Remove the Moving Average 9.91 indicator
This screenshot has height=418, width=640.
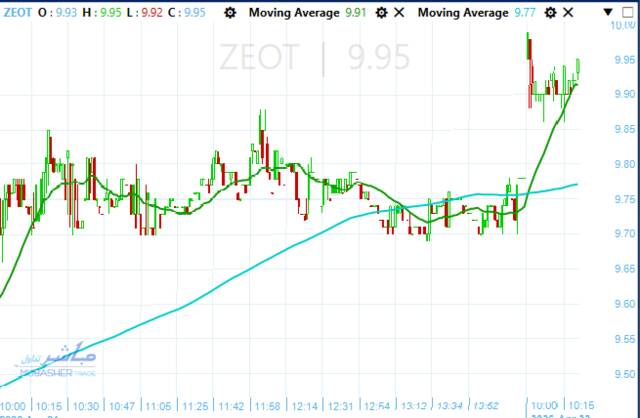coord(399,13)
